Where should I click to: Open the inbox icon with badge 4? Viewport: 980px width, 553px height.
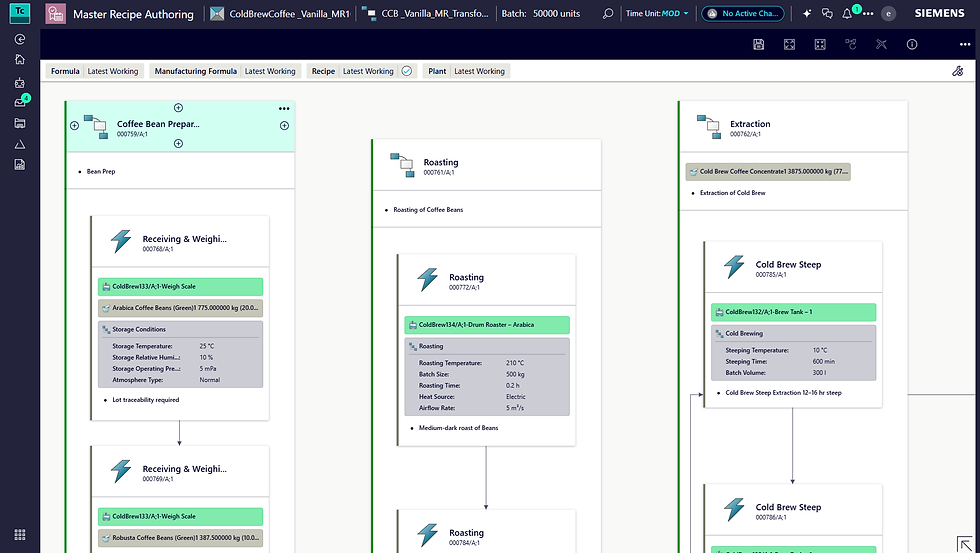20,102
